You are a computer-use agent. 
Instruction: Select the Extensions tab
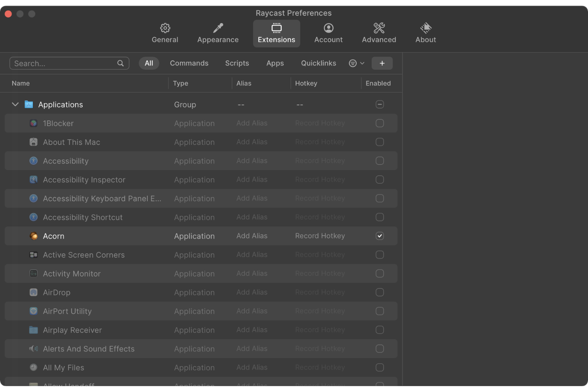pos(277,33)
